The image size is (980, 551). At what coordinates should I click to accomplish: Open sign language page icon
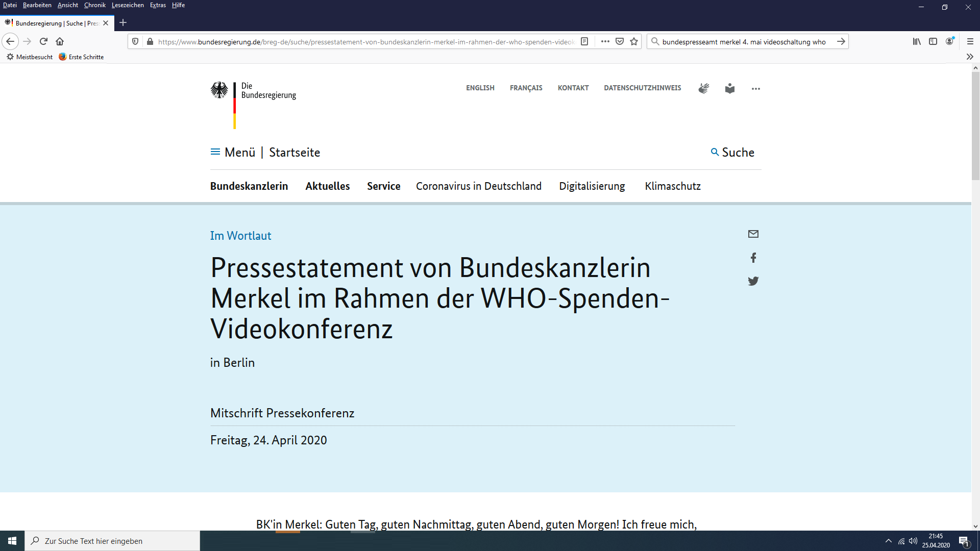(x=703, y=88)
